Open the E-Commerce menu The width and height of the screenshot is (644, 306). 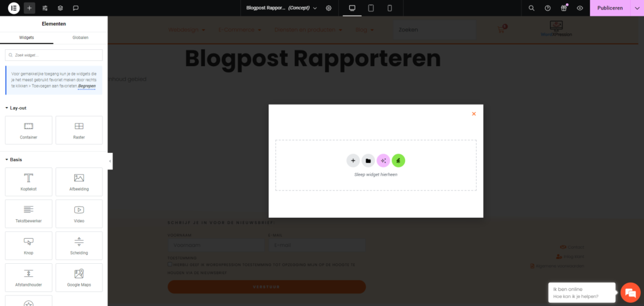(x=240, y=30)
